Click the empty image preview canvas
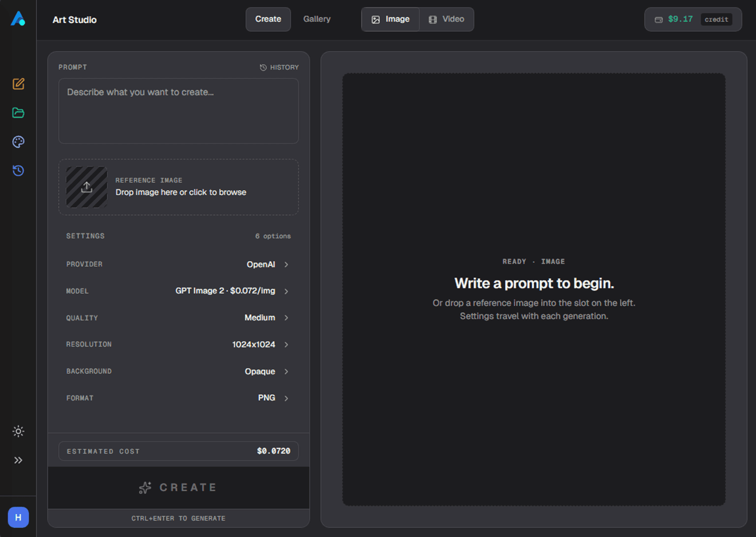Screen dimensions: 756x537 point(534,289)
